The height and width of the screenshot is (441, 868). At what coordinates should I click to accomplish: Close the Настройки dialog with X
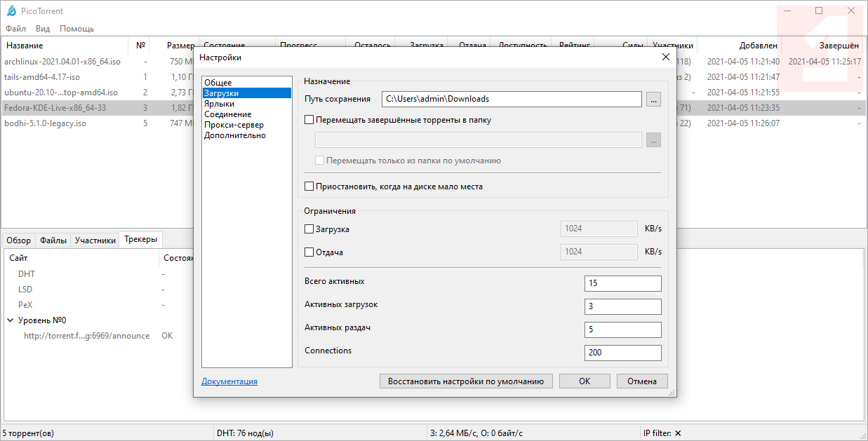pos(666,57)
